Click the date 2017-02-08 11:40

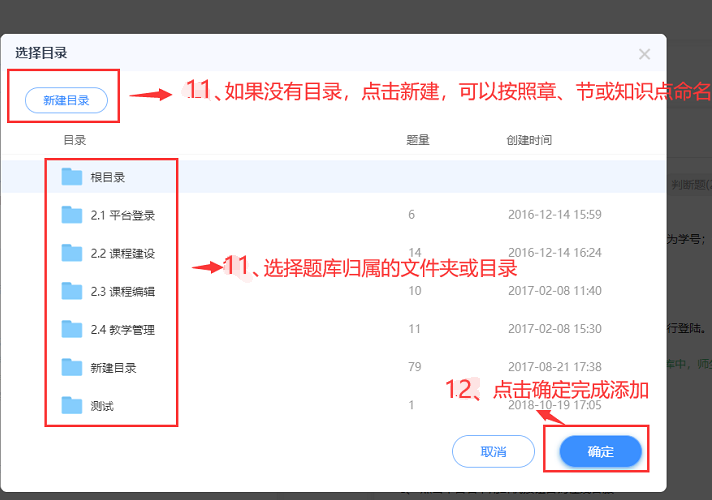[554, 291]
